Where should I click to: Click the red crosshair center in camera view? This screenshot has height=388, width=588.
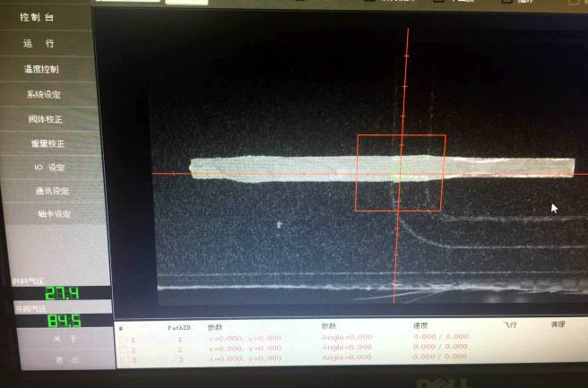point(401,173)
